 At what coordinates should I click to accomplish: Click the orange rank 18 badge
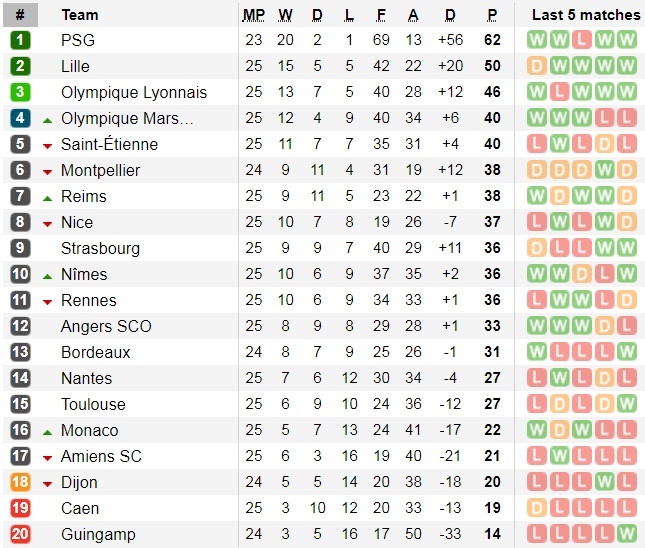20,482
